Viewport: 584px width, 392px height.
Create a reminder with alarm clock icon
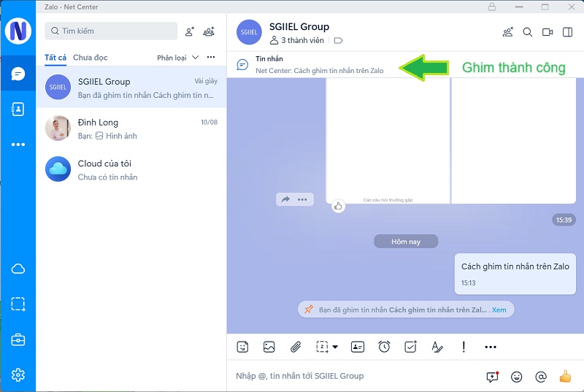point(384,347)
